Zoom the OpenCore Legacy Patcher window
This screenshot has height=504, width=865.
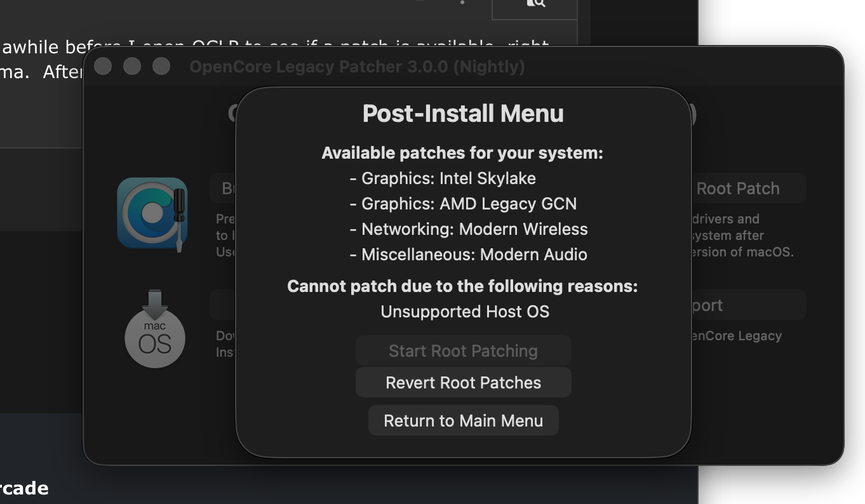click(x=161, y=66)
